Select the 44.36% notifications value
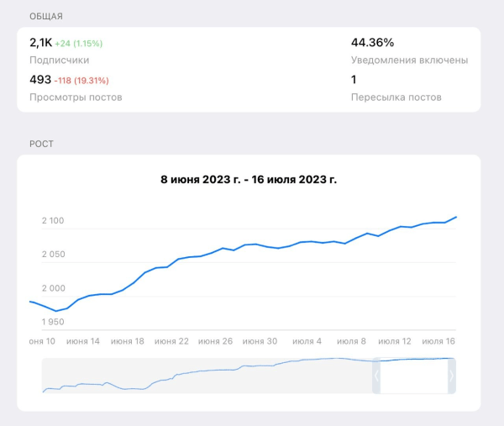Image resolution: width=504 pixels, height=426 pixels. [x=372, y=43]
